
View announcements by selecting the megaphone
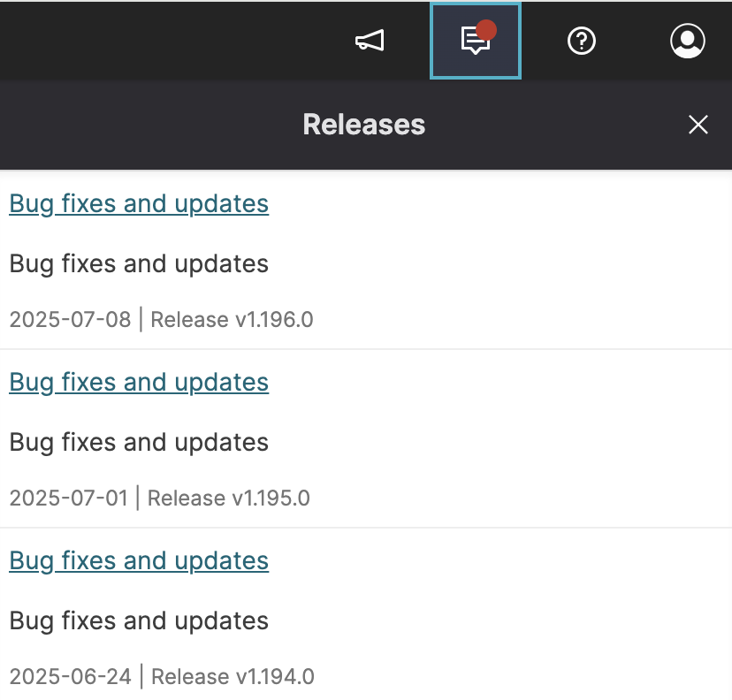(370, 40)
